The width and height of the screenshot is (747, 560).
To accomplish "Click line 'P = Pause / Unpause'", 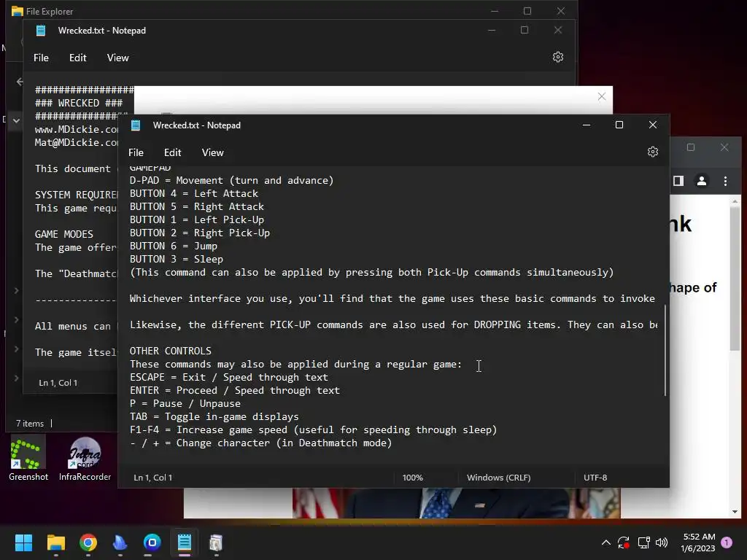I will pos(185,403).
